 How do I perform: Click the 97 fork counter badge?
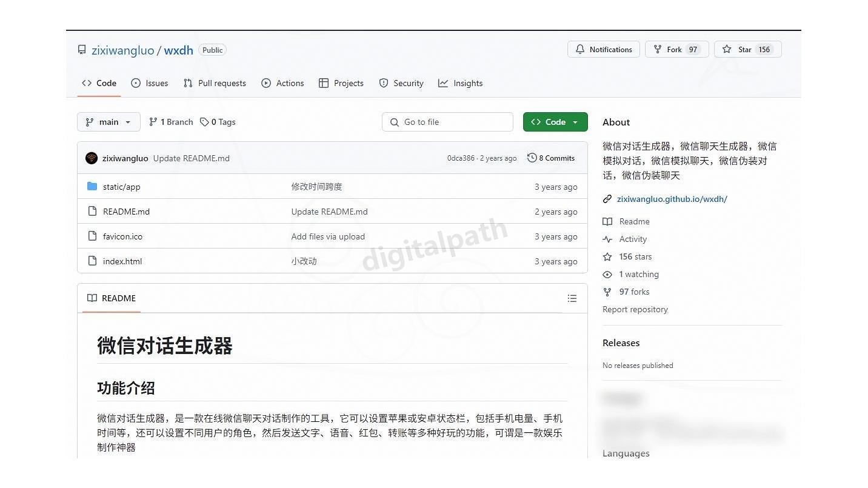pyautogui.click(x=693, y=50)
